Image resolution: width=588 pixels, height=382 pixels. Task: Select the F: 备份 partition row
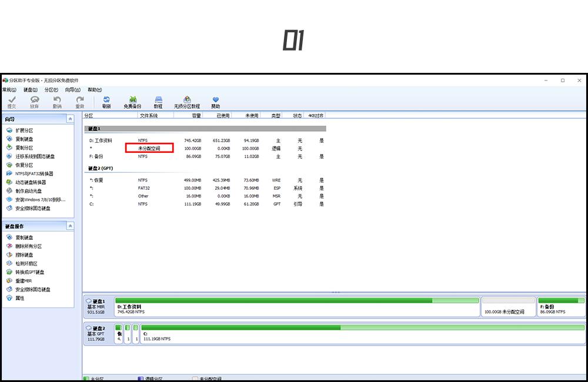click(x=205, y=156)
